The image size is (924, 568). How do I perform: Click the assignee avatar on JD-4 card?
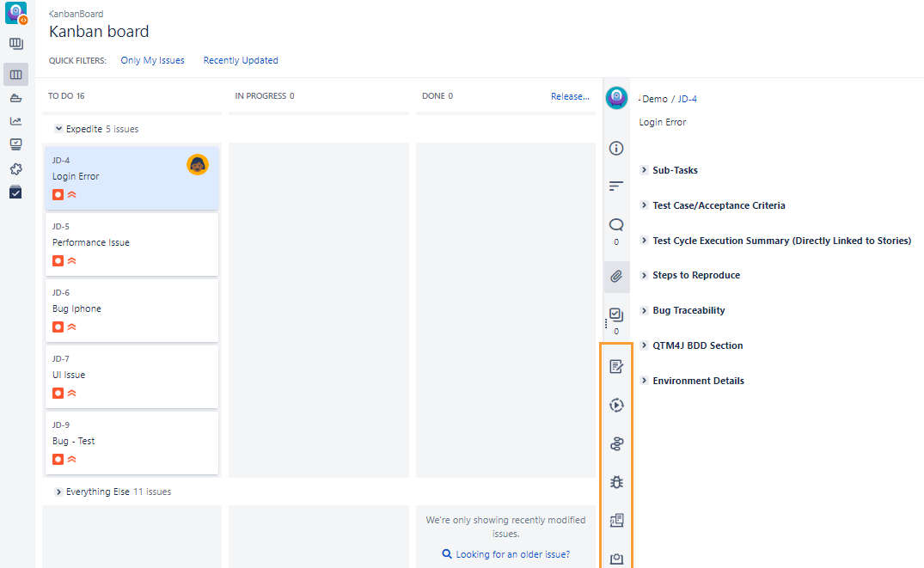(x=198, y=164)
